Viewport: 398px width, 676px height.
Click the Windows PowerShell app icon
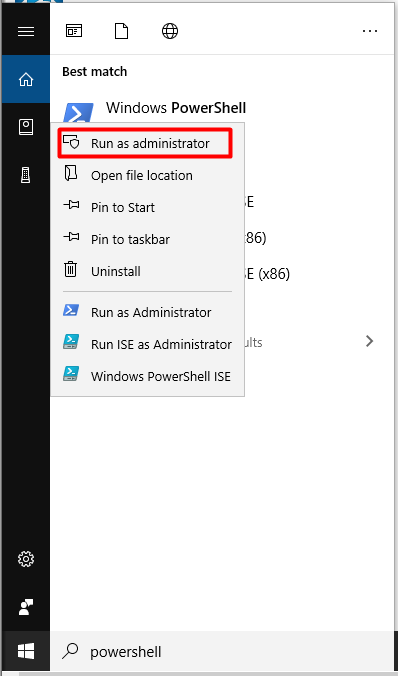point(78,113)
